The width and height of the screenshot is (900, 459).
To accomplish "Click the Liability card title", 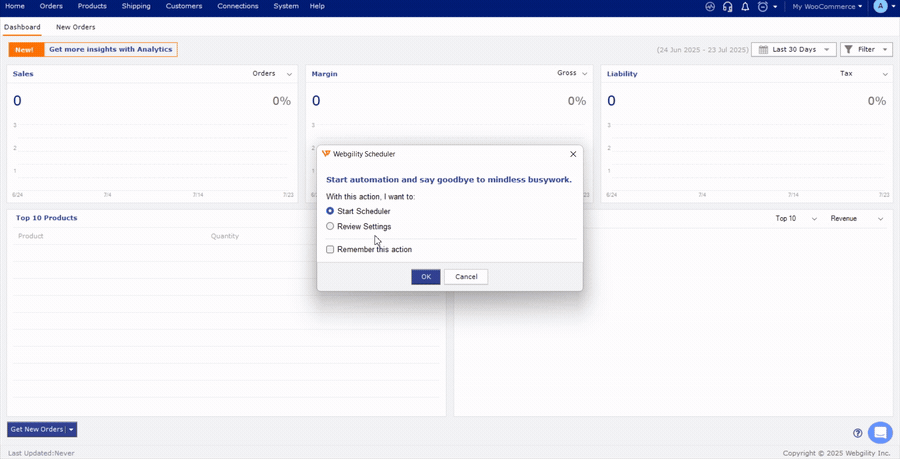I will (x=622, y=74).
